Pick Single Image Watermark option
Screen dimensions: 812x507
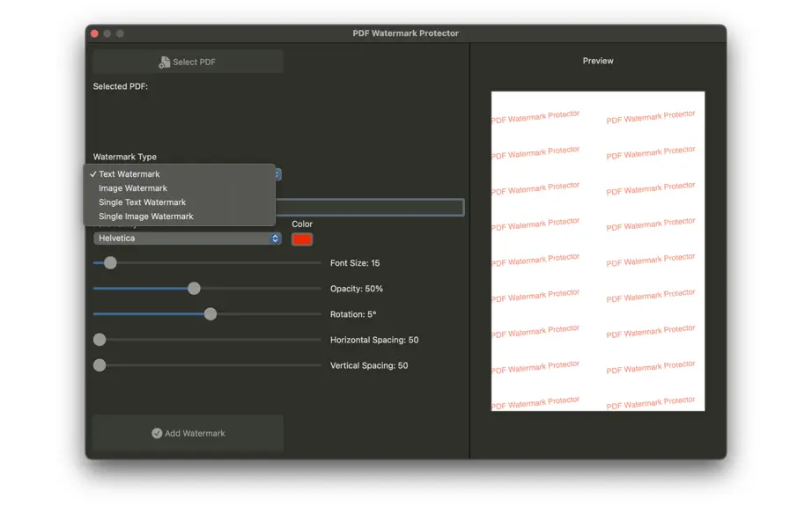tap(179, 217)
